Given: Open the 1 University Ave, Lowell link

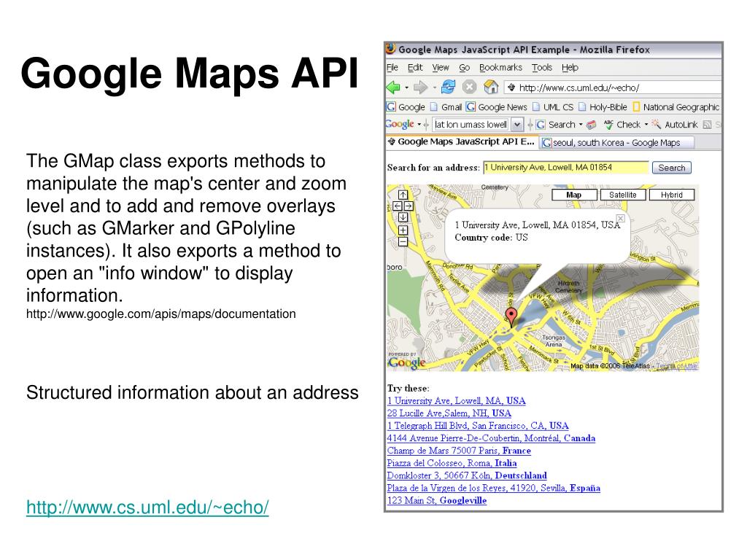Looking at the screenshot, I should coord(457,401).
